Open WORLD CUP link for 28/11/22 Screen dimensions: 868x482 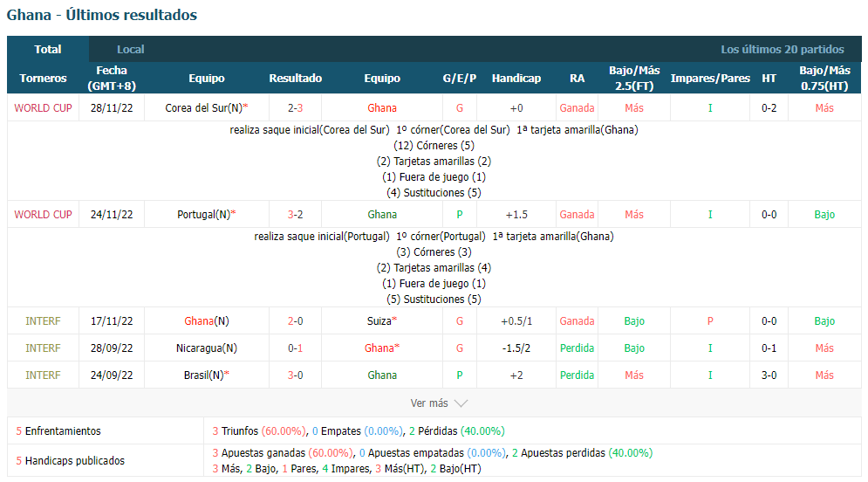(43, 108)
